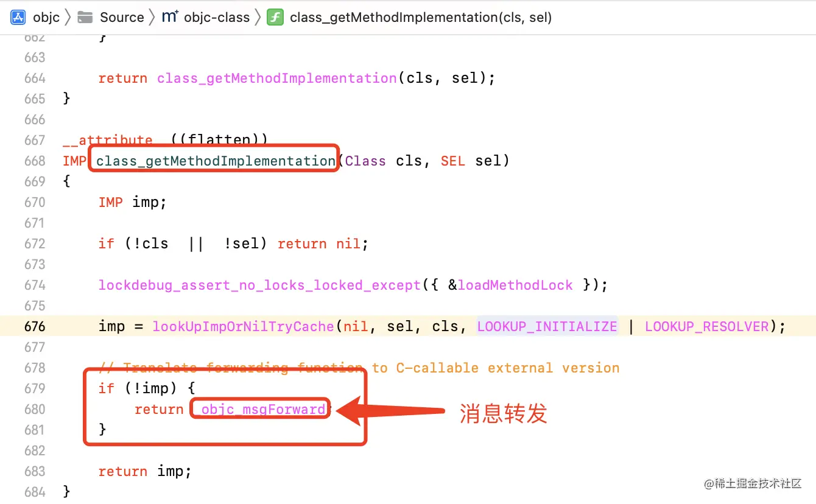The width and height of the screenshot is (816, 504).
Task: Open the objc breadcrumb item
Action: [46, 17]
